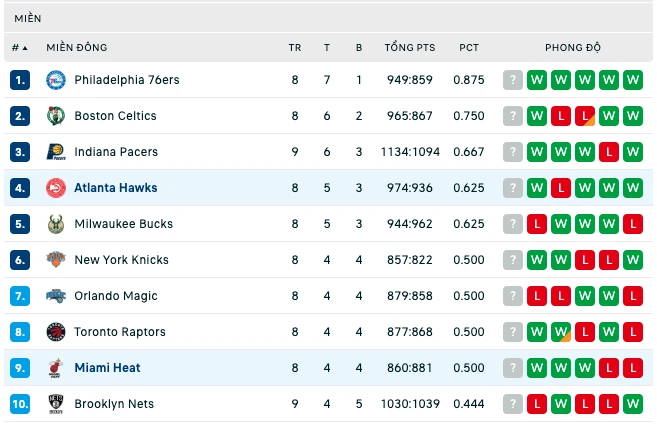Click points total 1134:1094 for Indiana Pacers
The height and width of the screenshot is (426, 657).
[410, 152]
